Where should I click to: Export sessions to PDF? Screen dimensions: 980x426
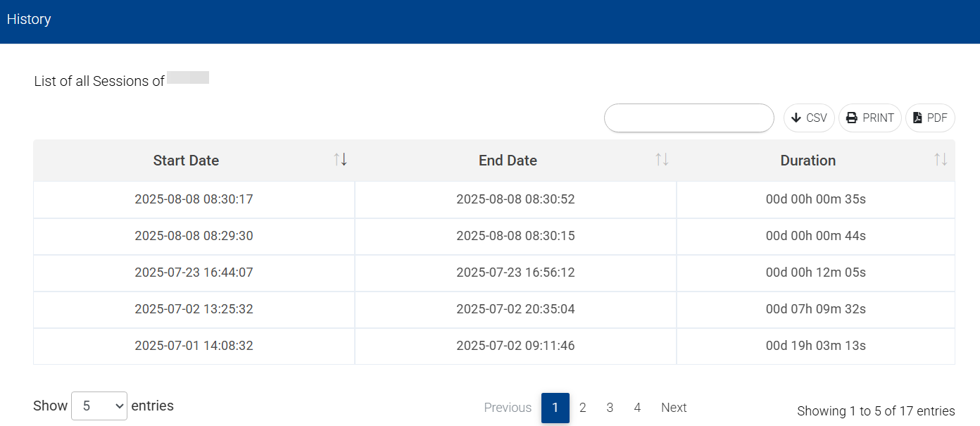coord(930,118)
